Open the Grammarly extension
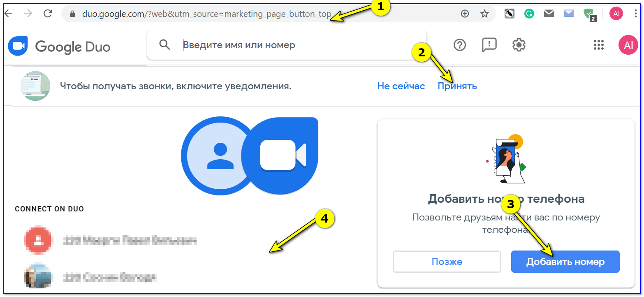The width and height of the screenshot is (644, 297). tap(529, 14)
